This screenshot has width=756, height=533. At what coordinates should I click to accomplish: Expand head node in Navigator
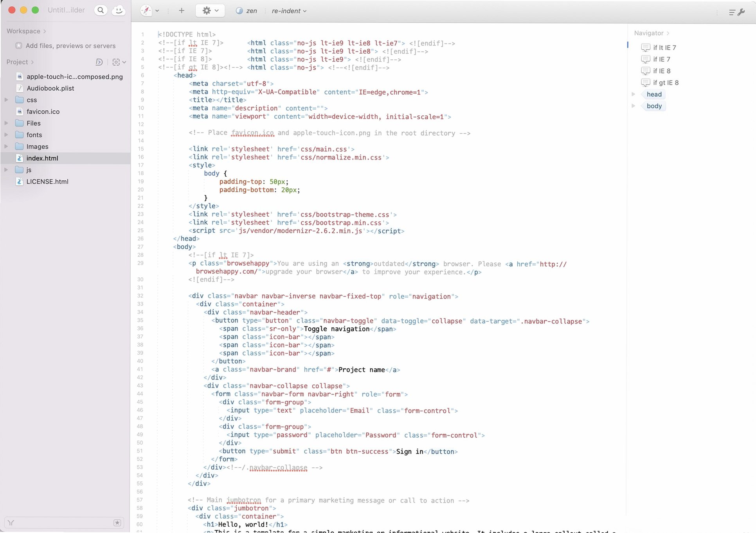click(633, 94)
